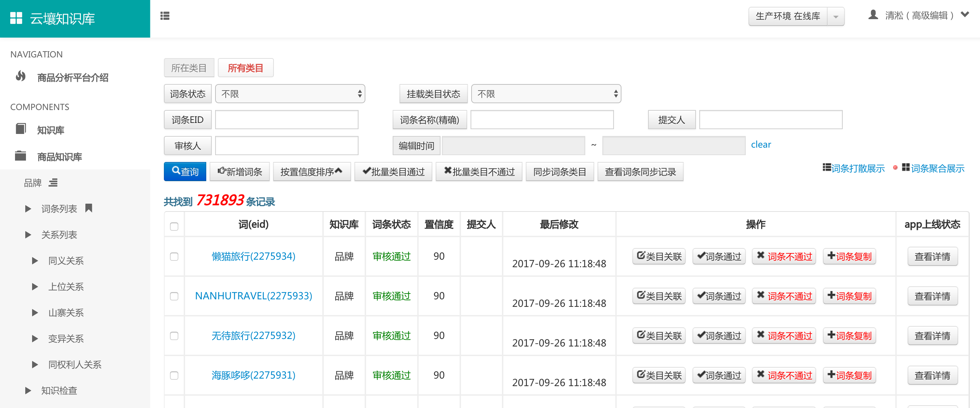Open the 海豚哆哆(2275931) entry link
The width and height of the screenshot is (980, 408).
pyautogui.click(x=253, y=375)
